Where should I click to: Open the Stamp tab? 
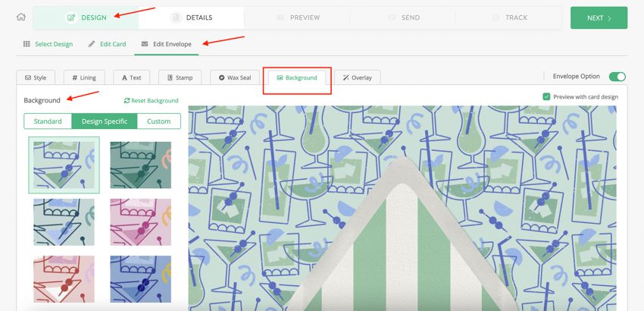pyautogui.click(x=178, y=77)
